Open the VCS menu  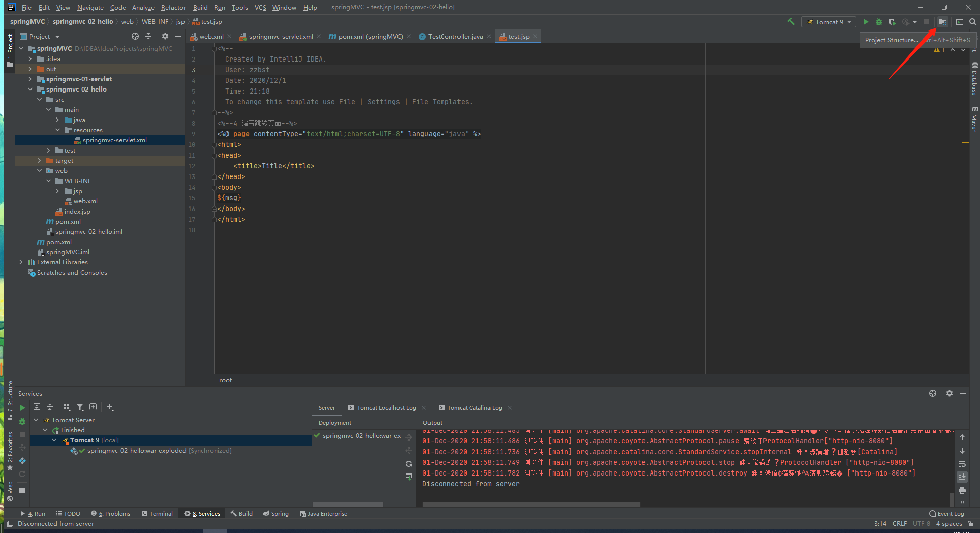pos(260,7)
